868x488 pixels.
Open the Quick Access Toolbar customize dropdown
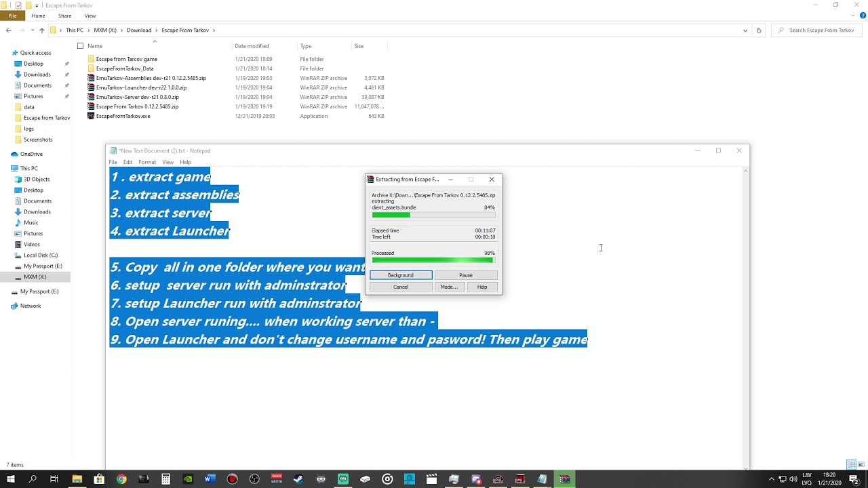tap(37, 5)
